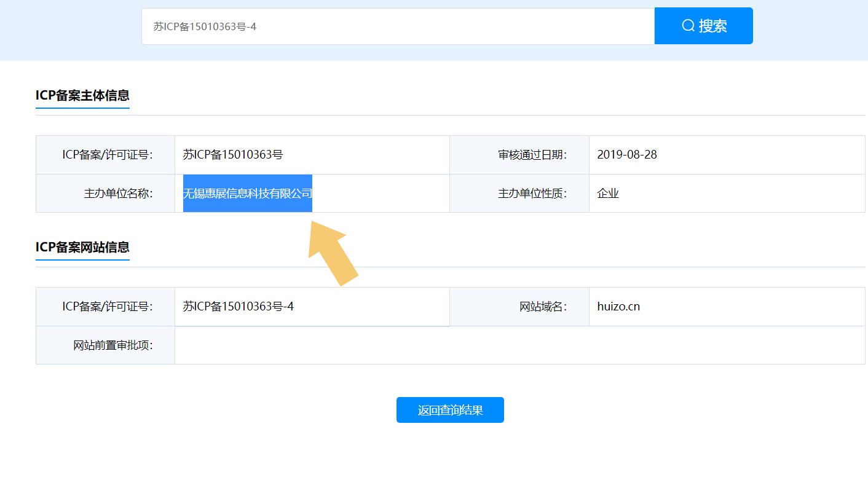868x488 pixels.
Task: Click the approval date 2019-08-28
Action: [x=627, y=155]
